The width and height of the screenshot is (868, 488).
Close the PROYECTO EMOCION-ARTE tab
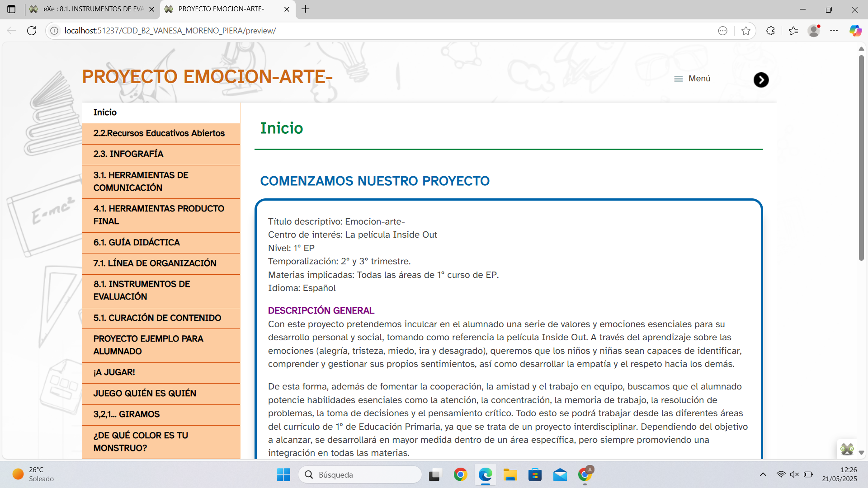click(x=287, y=9)
